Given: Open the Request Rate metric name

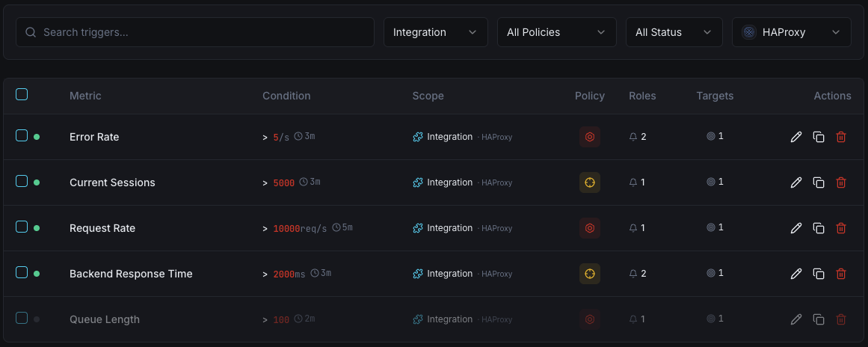Looking at the screenshot, I should coord(102,228).
